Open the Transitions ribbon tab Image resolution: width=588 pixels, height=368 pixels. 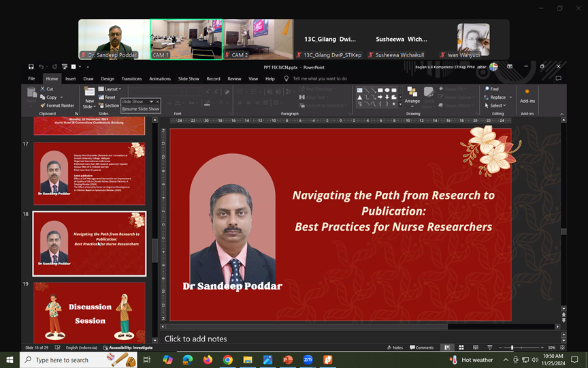click(131, 78)
